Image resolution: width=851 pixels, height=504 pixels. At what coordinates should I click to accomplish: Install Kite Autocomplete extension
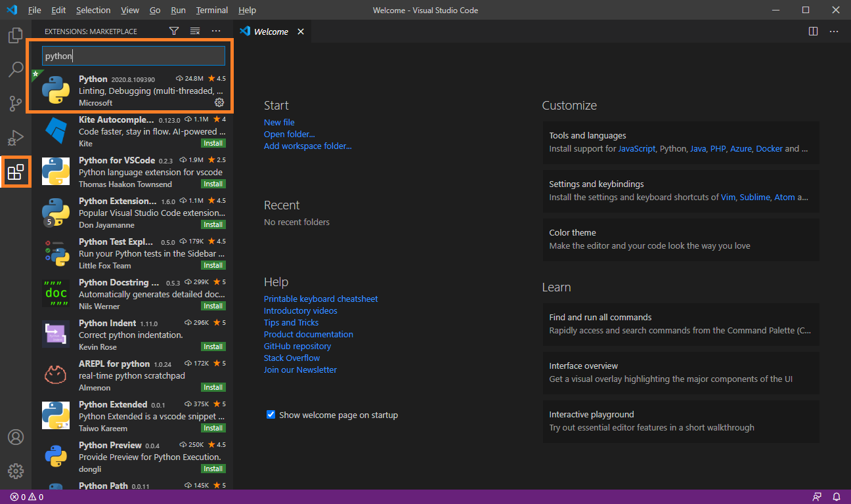(x=213, y=143)
